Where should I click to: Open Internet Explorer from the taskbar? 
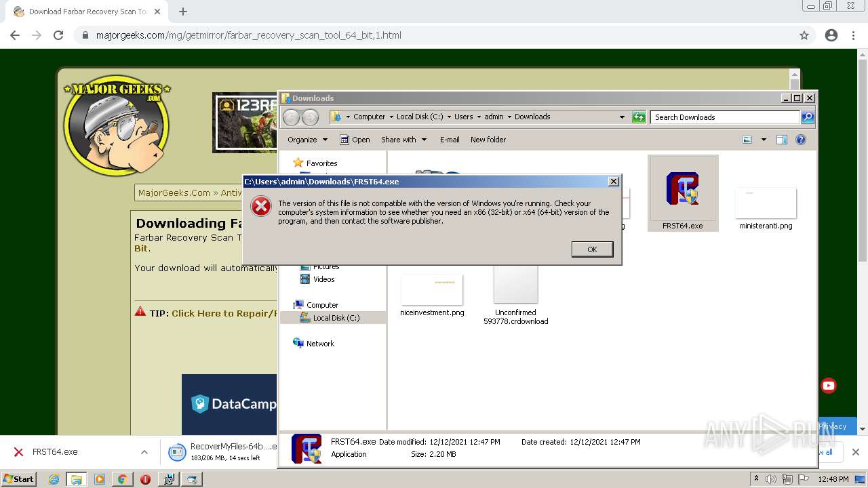(x=54, y=479)
